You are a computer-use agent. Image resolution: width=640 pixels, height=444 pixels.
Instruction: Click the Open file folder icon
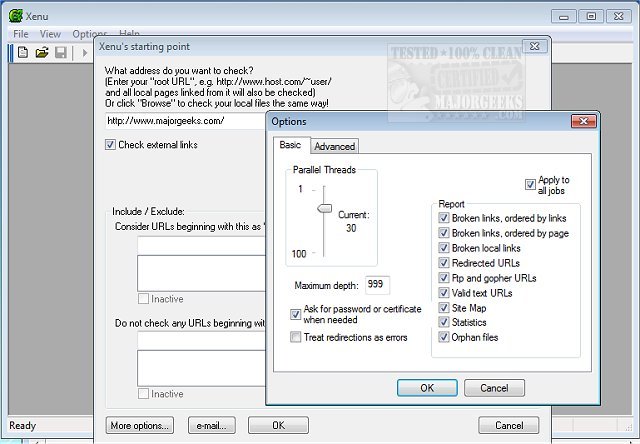[42, 53]
